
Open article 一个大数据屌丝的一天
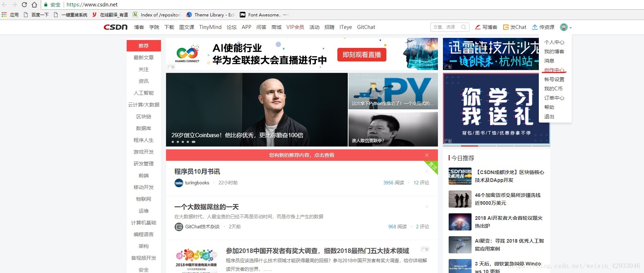206,207
